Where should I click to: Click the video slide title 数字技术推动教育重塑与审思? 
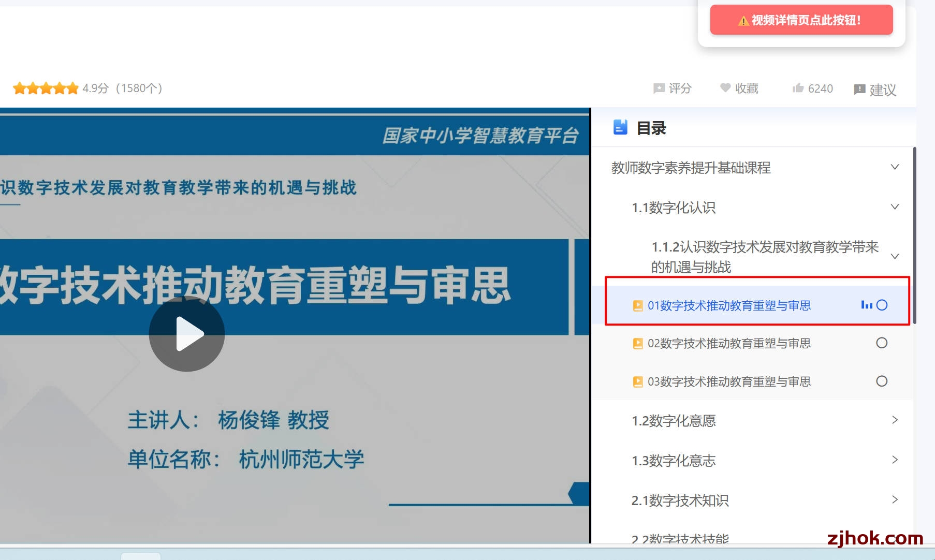pos(255,285)
